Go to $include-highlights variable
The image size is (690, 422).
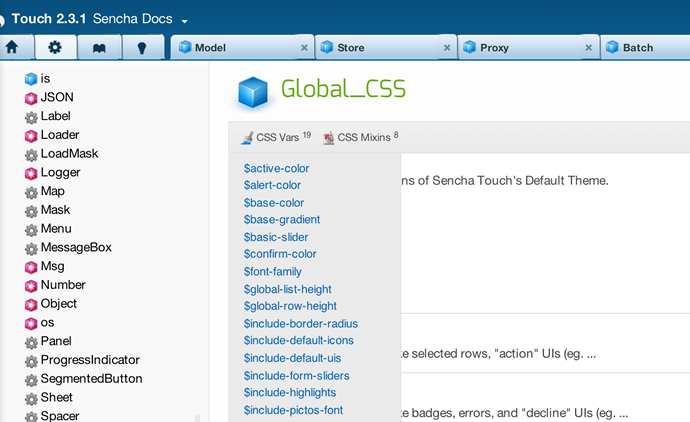290,393
